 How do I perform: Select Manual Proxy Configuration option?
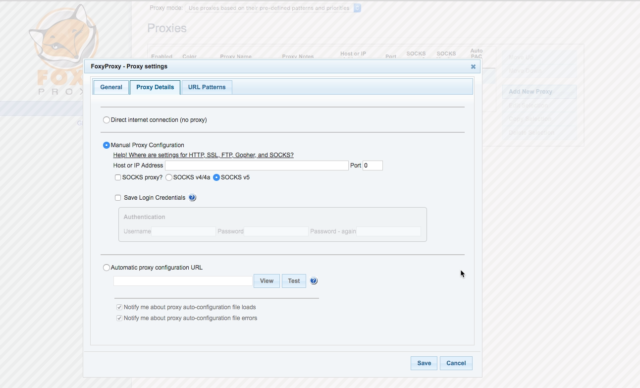pyautogui.click(x=106, y=145)
